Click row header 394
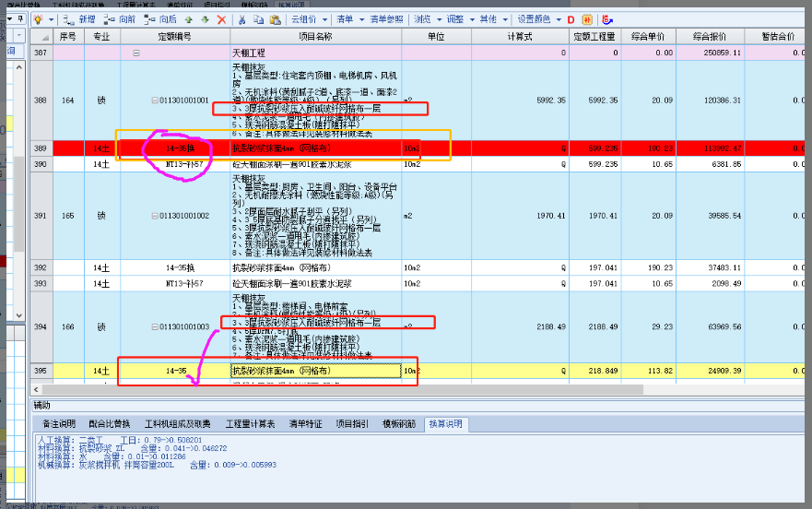Viewport: 812px width, 509px height. tap(41, 326)
